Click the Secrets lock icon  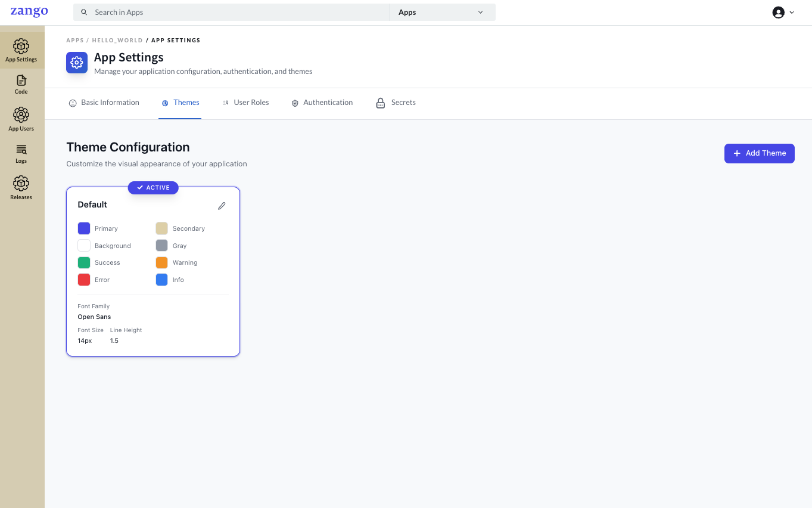(x=380, y=103)
